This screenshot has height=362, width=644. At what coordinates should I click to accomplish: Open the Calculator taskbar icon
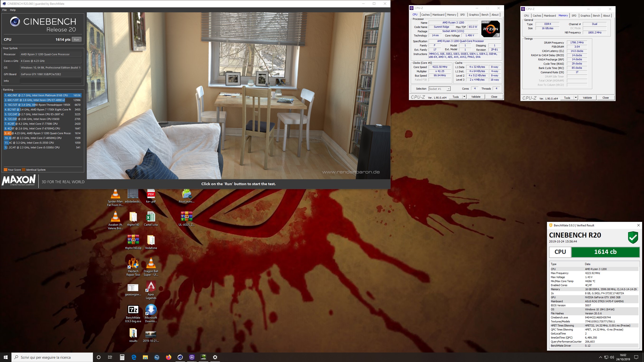(x=122, y=357)
